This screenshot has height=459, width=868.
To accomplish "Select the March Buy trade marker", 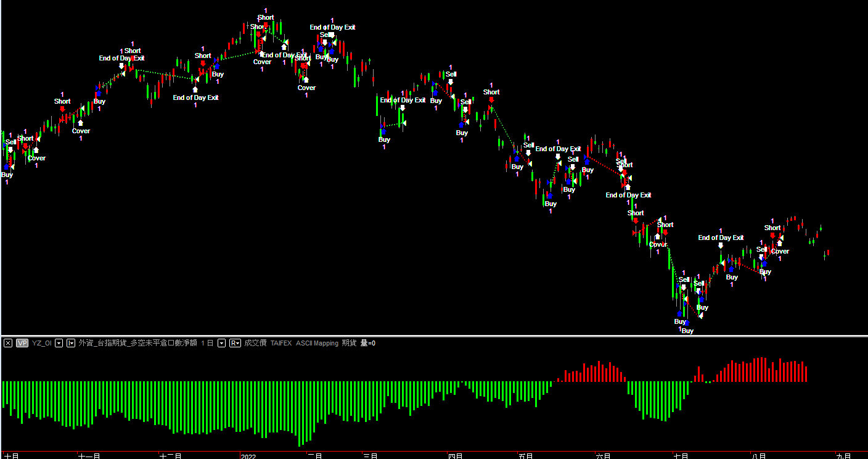I will (384, 139).
